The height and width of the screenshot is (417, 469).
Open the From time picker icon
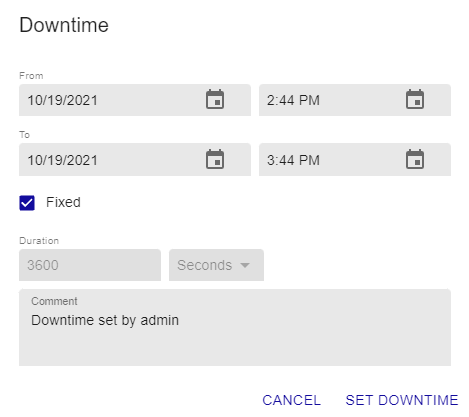click(415, 99)
